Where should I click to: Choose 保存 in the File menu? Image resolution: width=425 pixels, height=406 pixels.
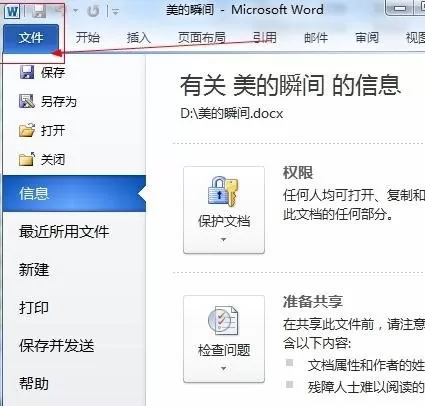pyautogui.click(x=53, y=72)
